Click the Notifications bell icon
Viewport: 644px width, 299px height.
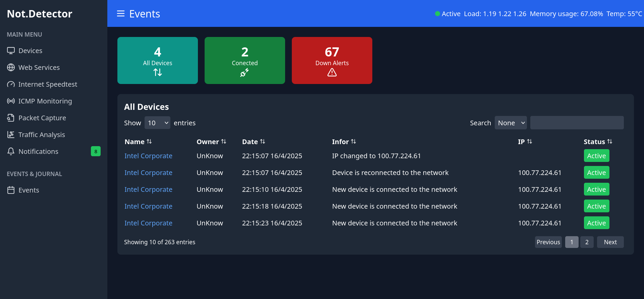(11, 151)
